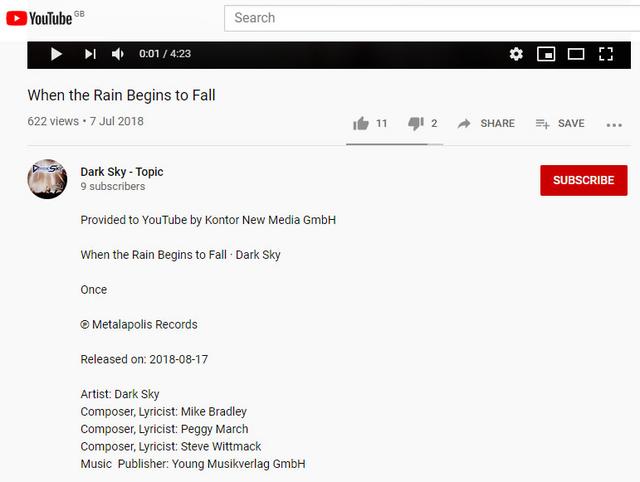Image resolution: width=640 pixels, height=482 pixels.
Task: Open the Dark Sky - Topic channel name
Action: [x=122, y=172]
